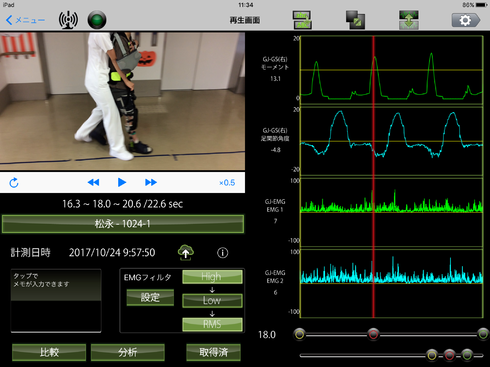This screenshot has height=367, width=490.
Task: Tap the GJ-GS モーメント green graph
Action: tap(392, 70)
